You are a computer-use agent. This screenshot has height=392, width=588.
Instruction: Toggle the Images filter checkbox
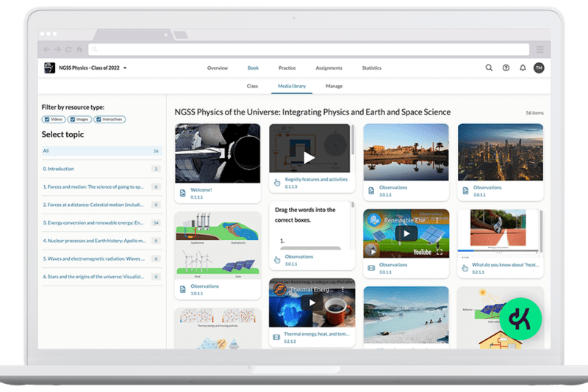(x=72, y=119)
